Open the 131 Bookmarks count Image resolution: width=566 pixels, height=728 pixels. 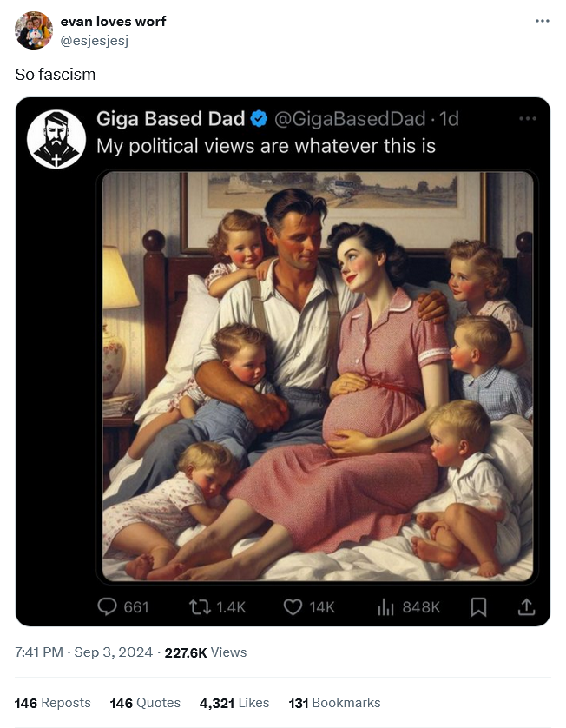tap(334, 703)
